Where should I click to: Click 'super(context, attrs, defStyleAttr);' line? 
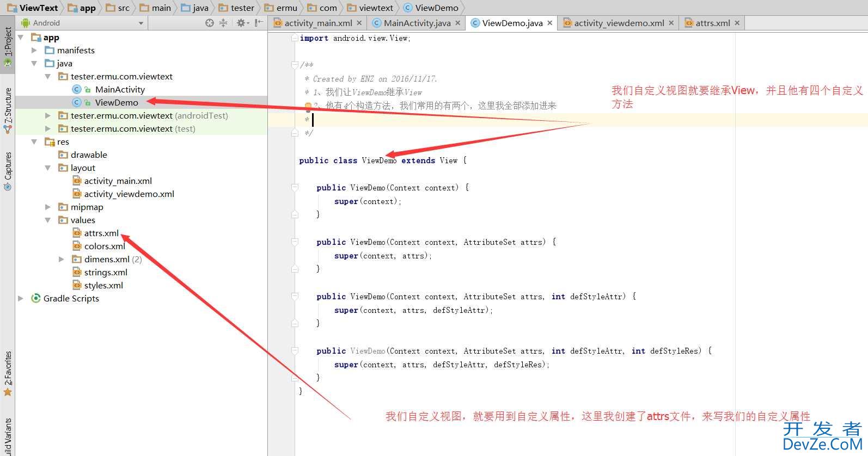[x=413, y=310]
